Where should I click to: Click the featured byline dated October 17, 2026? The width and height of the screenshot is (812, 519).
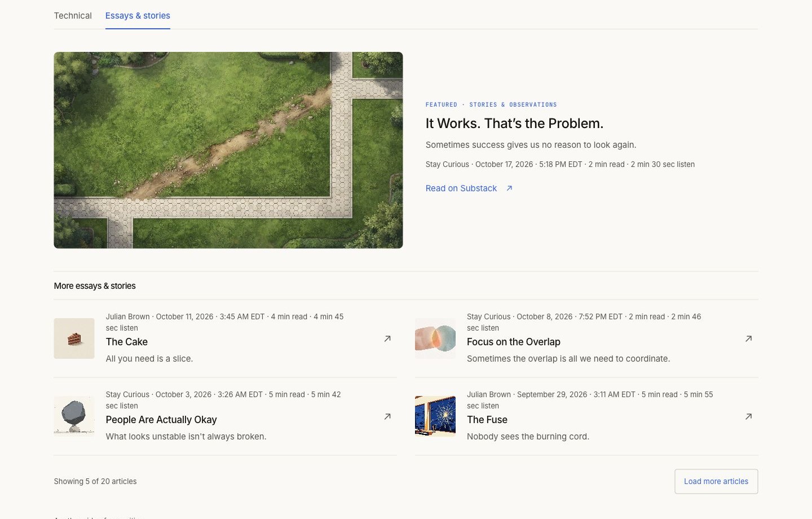(x=560, y=165)
